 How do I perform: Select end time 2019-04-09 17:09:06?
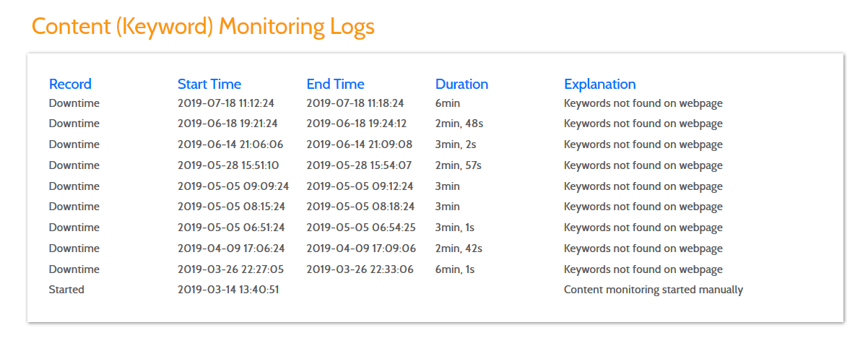click(x=361, y=248)
